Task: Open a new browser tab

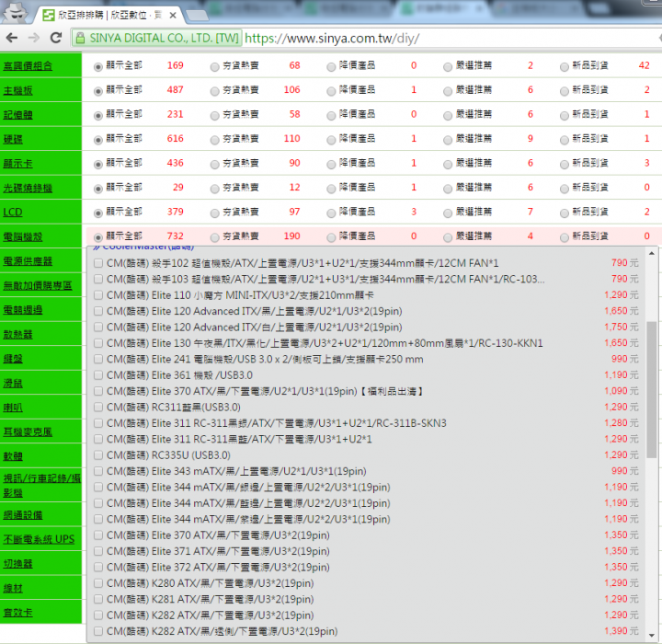Action: [x=197, y=16]
